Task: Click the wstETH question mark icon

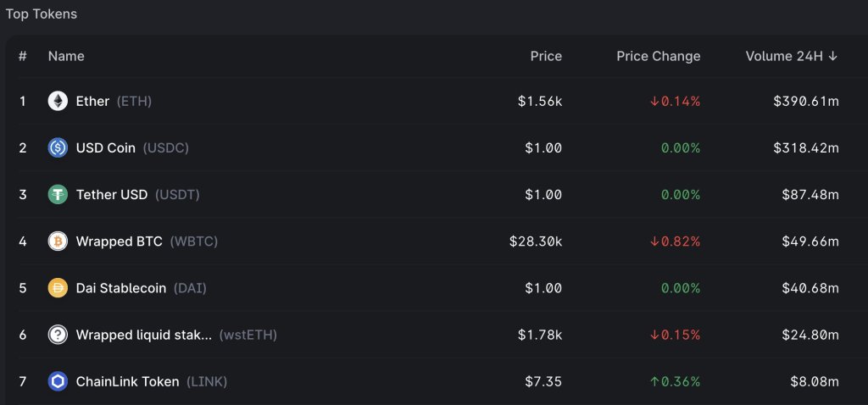Action: pos(58,335)
